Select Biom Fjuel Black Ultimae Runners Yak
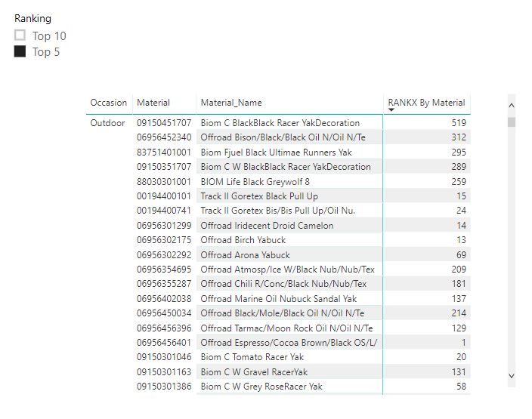This screenshot has height=419, width=532. (276, 153)
